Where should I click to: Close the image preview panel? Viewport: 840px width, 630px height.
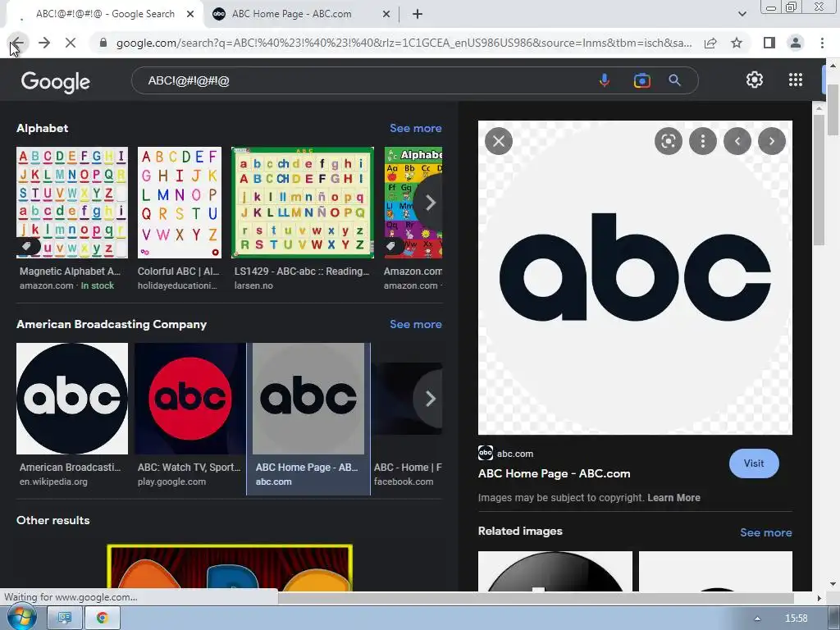coord(499,141)
